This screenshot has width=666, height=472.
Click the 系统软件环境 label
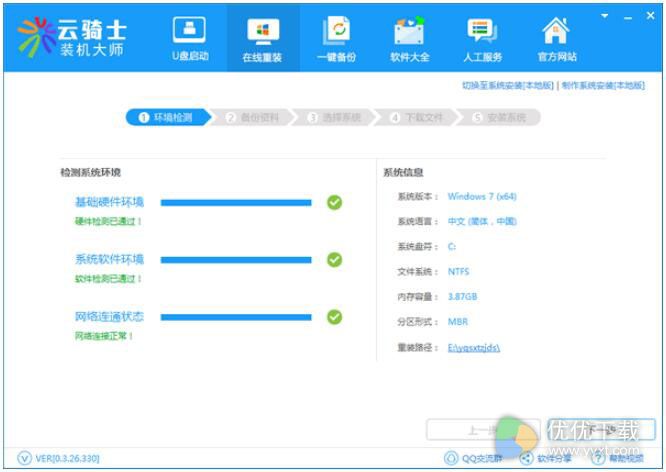110,259
